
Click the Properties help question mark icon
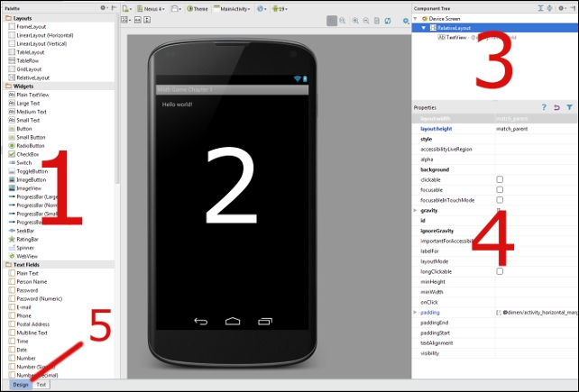[x=544, y=107]
